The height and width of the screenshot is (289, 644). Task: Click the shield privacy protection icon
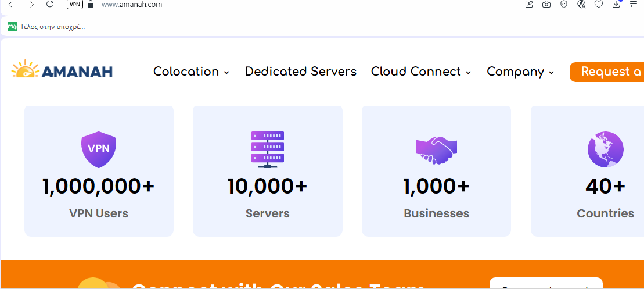[564, 4]
